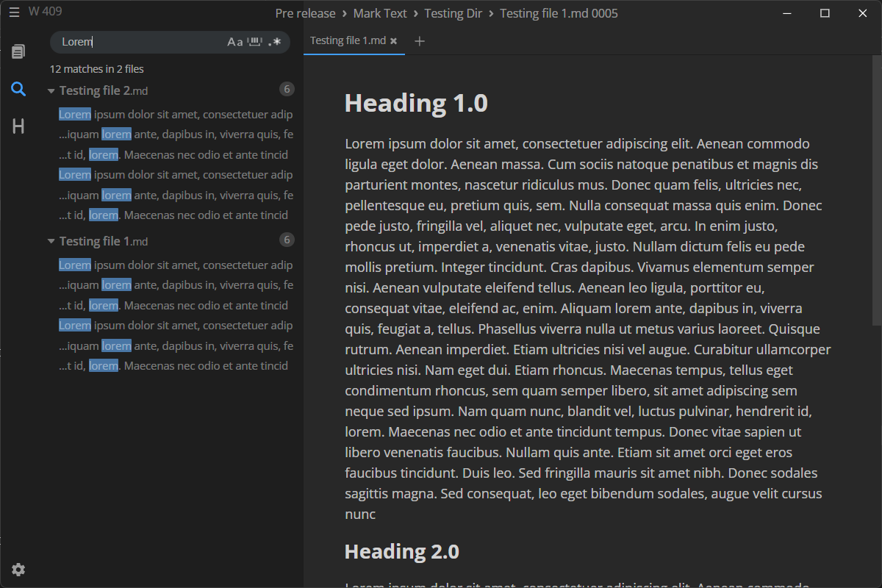Open the Testing Dir breadcrumb menu
Viewport: 882px width, 588px height.
453,12
